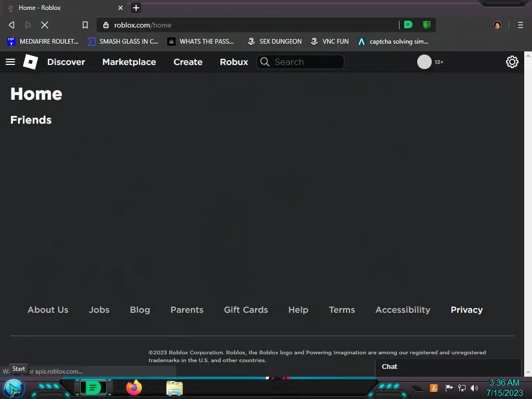Click the green chat extension icon
Image resolution: width=532 pixels, height=399 pixels.
coord(408,24)
